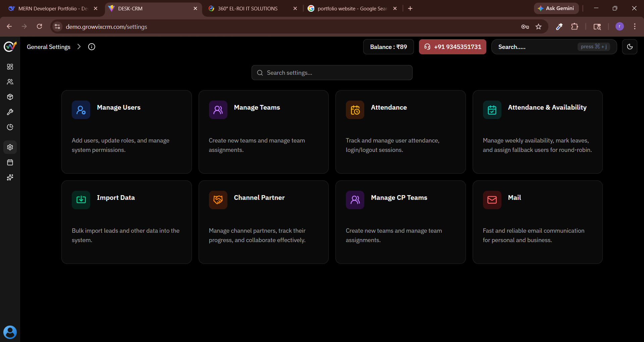Click the Ask Gemini button
Image resolution: width=644 pixels, height=342 pixels.
tap(556, 8)
